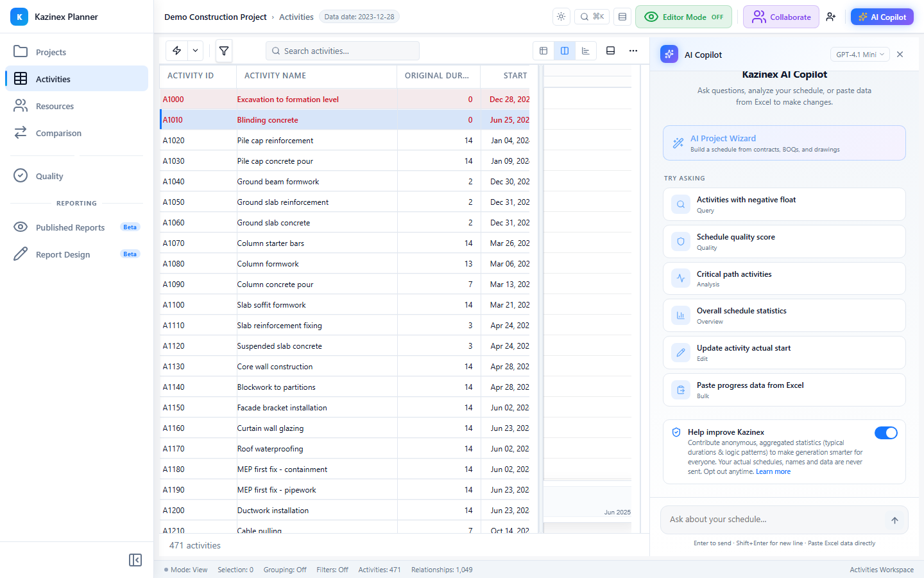
Task: Select activity 'Ground beam formwork'
Action: tap(278, 182)
